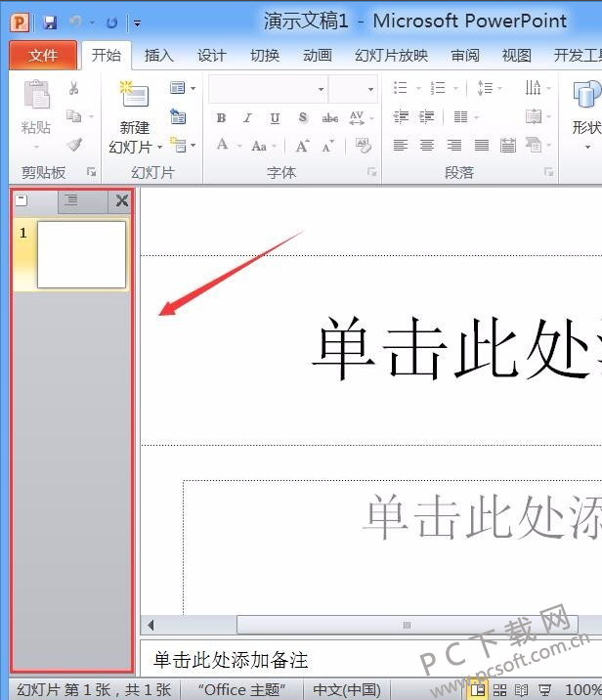Expand the font size dropdown arrow
This screenshot has width=602, height=700.
click(x=370, y=89)
